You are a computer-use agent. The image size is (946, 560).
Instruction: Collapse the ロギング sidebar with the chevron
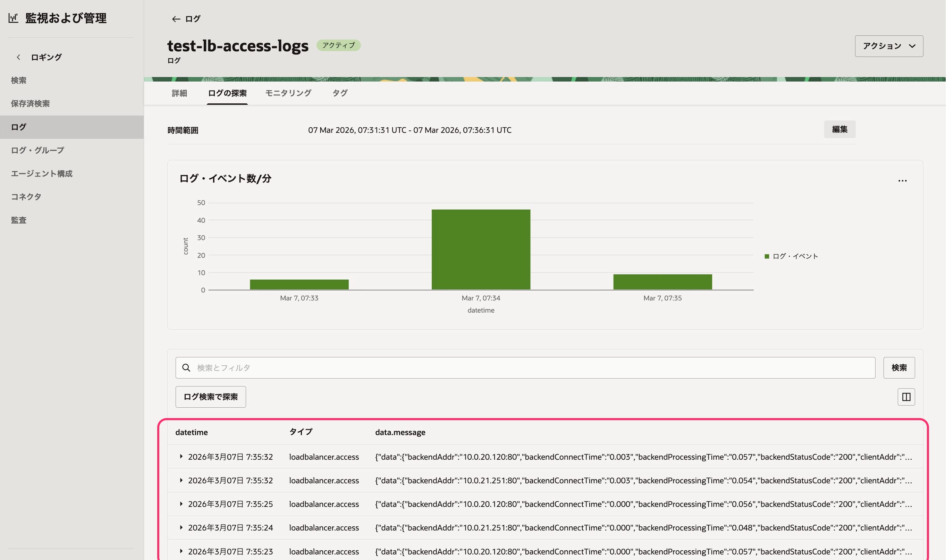(x=18, y=57)
